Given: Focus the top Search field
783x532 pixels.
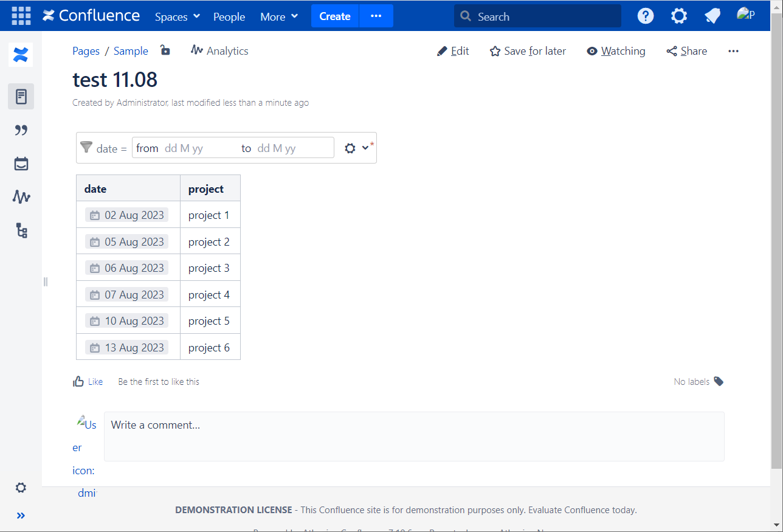Looking at the screenshot, I should (538, 16).
